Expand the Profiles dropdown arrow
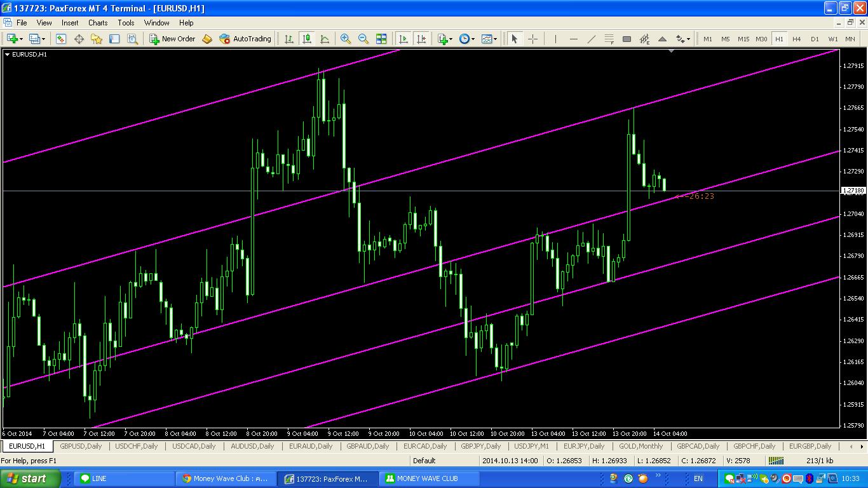Image resolution: width=868 pixels, height=488 pixels. 43,39
